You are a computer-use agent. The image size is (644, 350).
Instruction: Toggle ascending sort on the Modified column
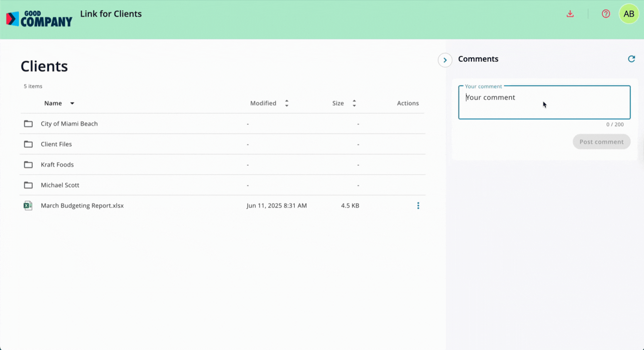(x=286, y=101)
